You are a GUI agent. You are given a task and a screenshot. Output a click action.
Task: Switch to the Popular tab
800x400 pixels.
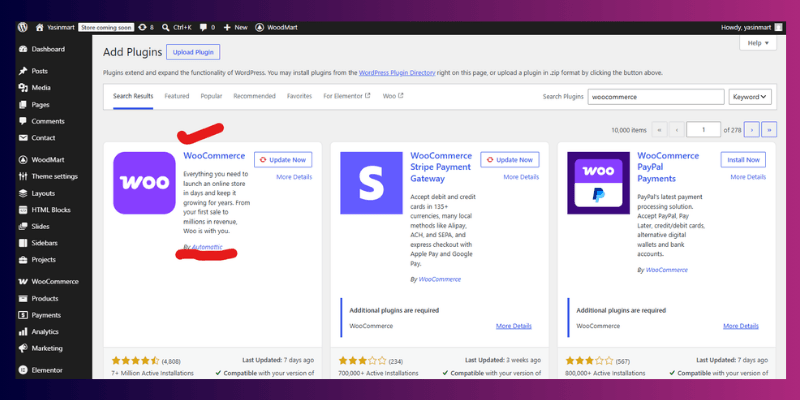tap(211, 96)
